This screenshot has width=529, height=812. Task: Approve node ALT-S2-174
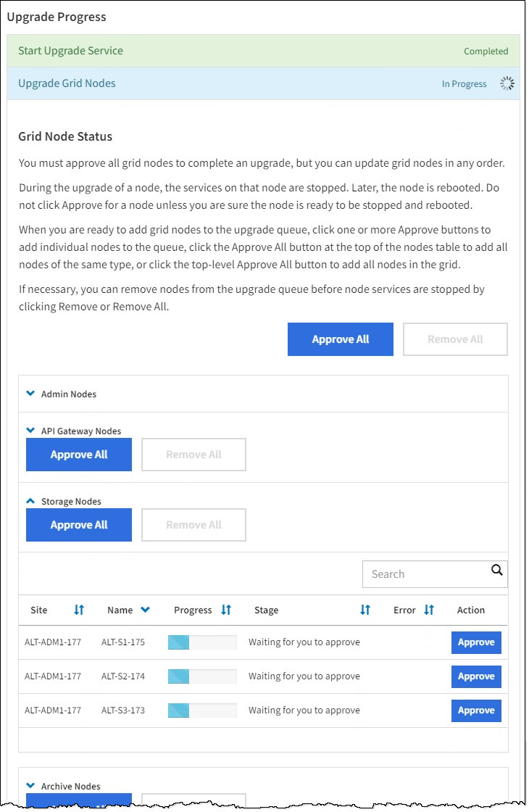(476, 676)
